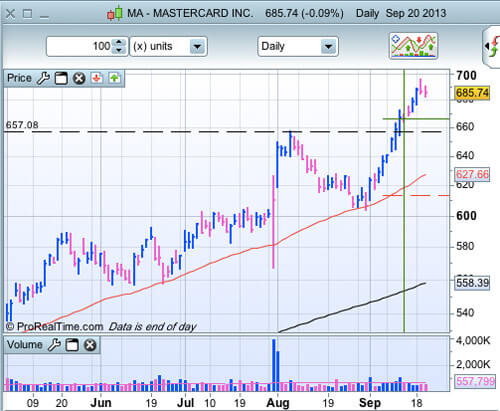
Task: Click the MA - MASTERCARD INC. title
Action: 190,13
